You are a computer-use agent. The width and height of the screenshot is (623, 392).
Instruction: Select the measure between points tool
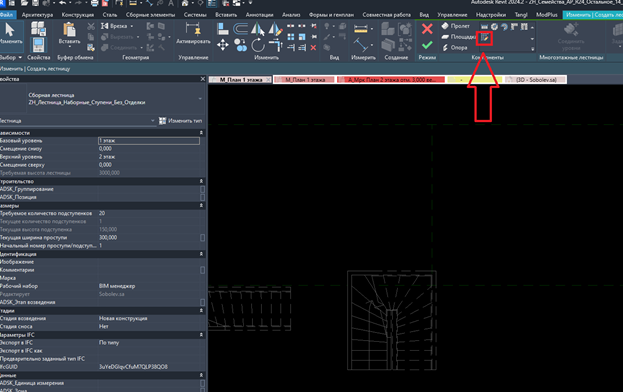pyautogui.click(x=361, y=44)
